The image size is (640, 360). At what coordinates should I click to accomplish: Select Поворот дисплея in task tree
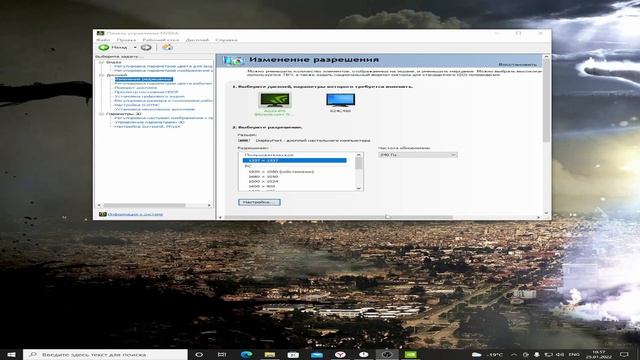136,88
